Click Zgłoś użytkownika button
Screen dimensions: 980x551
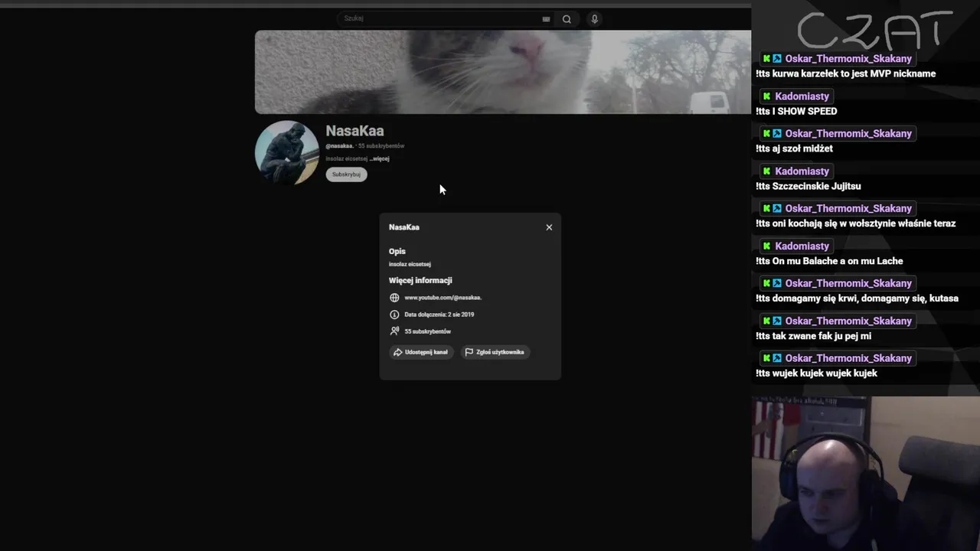click(495, 352)
